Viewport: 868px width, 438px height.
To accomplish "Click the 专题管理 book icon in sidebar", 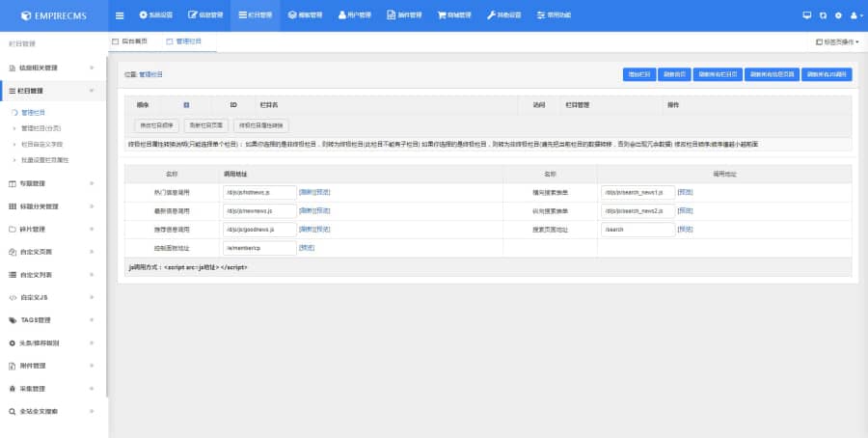I will click(x=13, y=184).
